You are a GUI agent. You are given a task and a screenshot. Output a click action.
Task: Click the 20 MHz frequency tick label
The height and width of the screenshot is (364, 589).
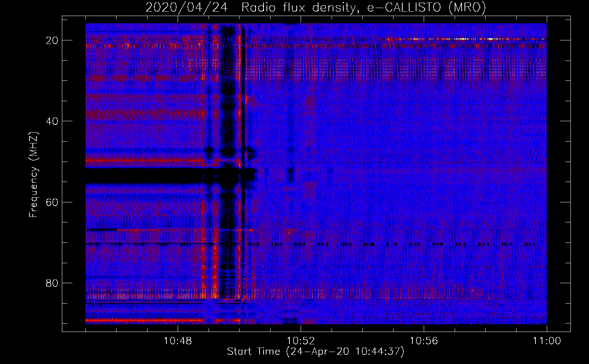(x=52, y=40)
